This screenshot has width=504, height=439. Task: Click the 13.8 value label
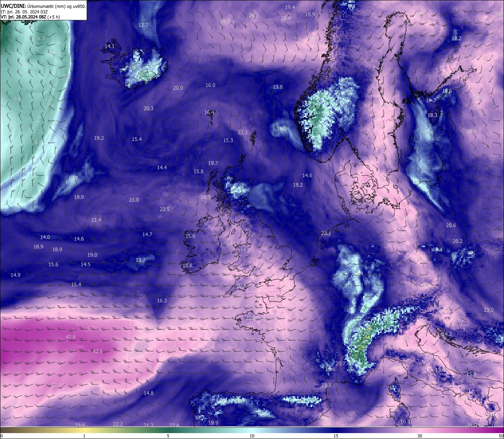(278, 87)
